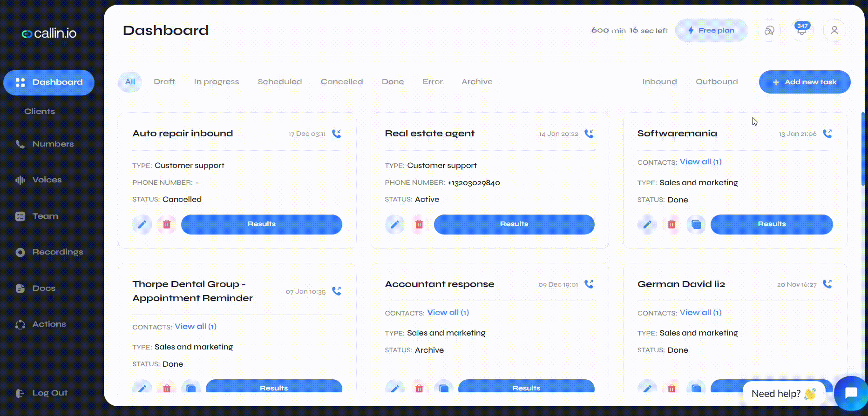Open the Team section
Screen dimensions: 868x416
click(37, 216)
